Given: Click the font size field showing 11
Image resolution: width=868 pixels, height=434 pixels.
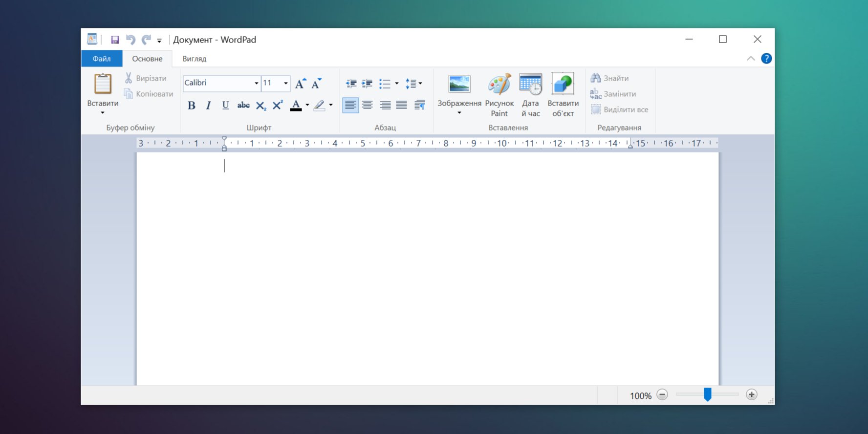Looking at the screenshot, I should [x=272, y=83].
